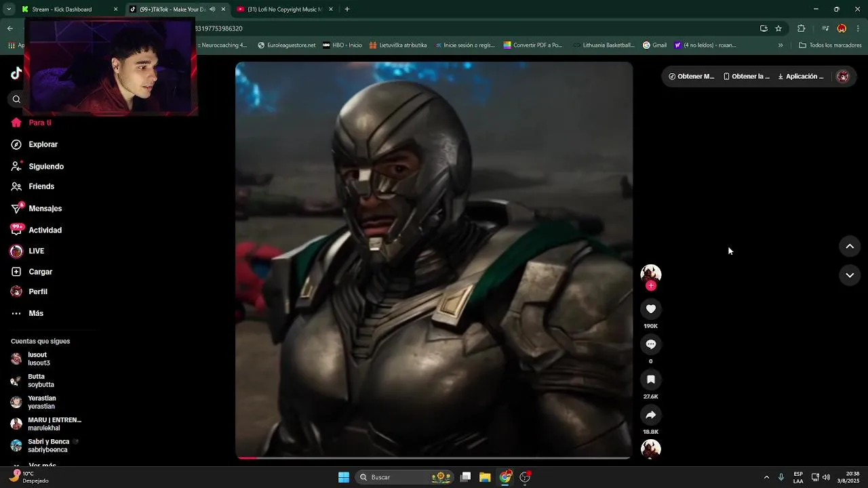Open Chrome in the taskbar
Image resolution: width=868 pixels, height=488 pixels.
click(505, 477)
